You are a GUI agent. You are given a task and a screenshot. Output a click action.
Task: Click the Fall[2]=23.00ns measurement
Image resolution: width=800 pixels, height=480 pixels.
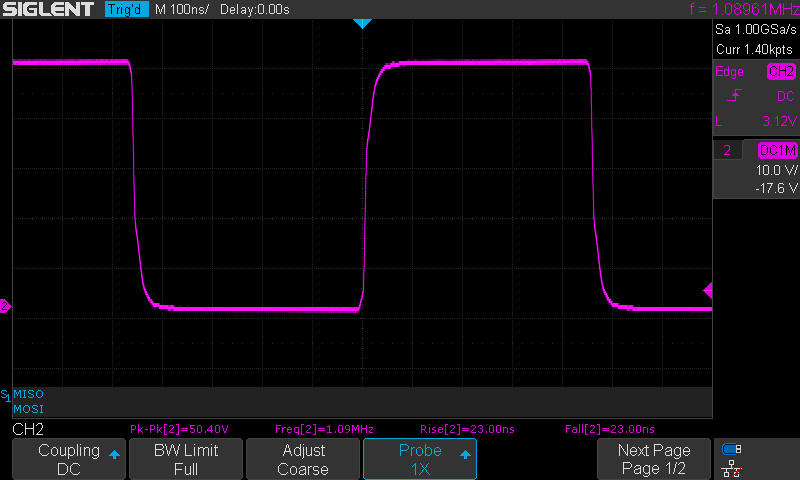tap(610, 429)
